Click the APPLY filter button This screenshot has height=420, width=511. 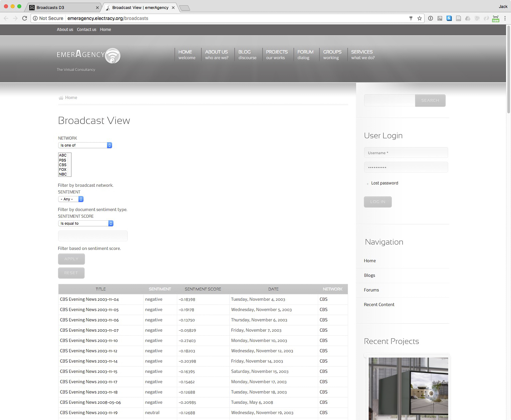(71, 259)
